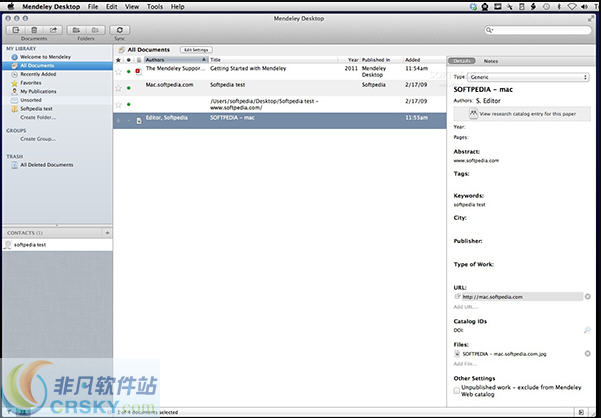Image resolution: width=601 pixels, height=418 pixels.
Task: Open the Edit menu
Action: [x=112, y=7]
